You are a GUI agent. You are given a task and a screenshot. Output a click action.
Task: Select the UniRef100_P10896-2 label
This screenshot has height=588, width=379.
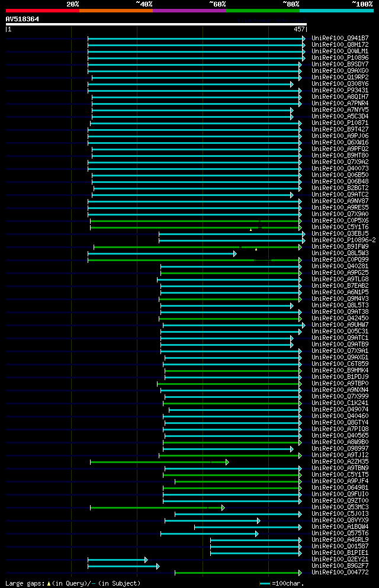coord(343,240)
